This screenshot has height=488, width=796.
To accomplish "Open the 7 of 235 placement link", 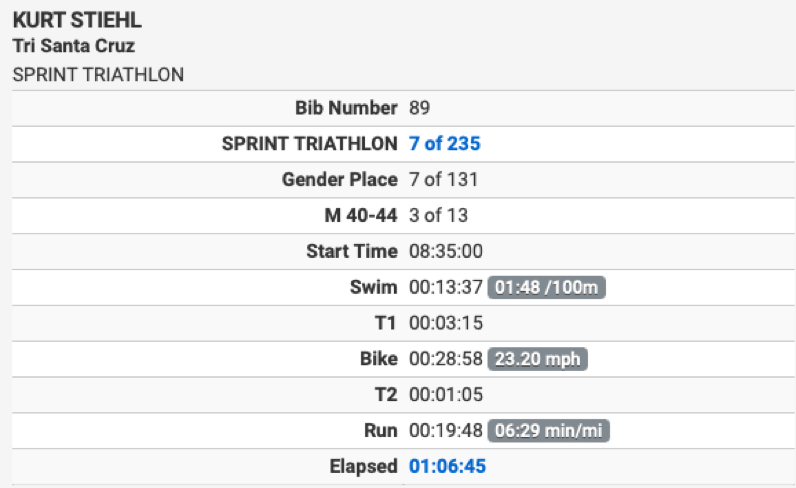I will pyautogui.click(x=444, y=144).
